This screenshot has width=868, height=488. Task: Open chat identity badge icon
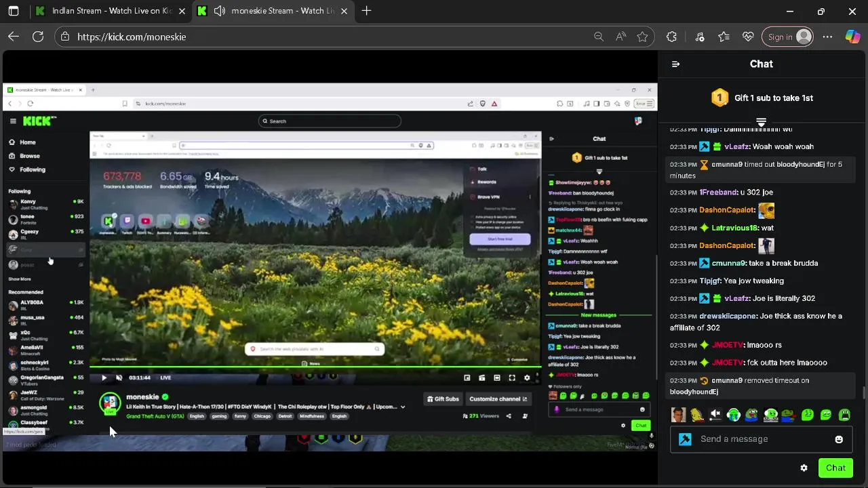point(685,439)
